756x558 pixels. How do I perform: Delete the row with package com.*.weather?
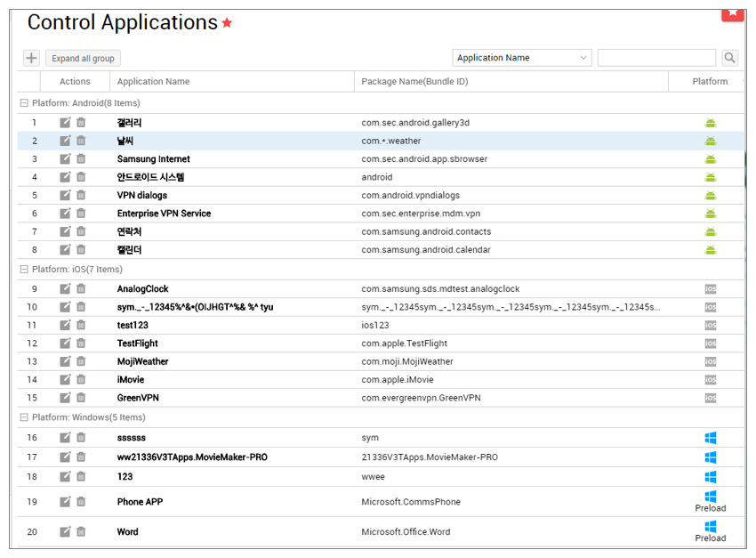click(81, 141)
